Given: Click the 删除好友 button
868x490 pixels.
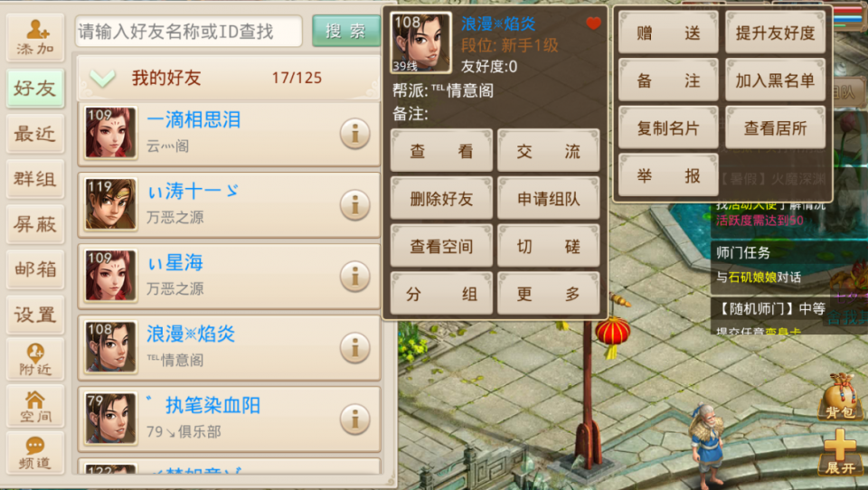Looking at the screenshot, I should point(441,198).
